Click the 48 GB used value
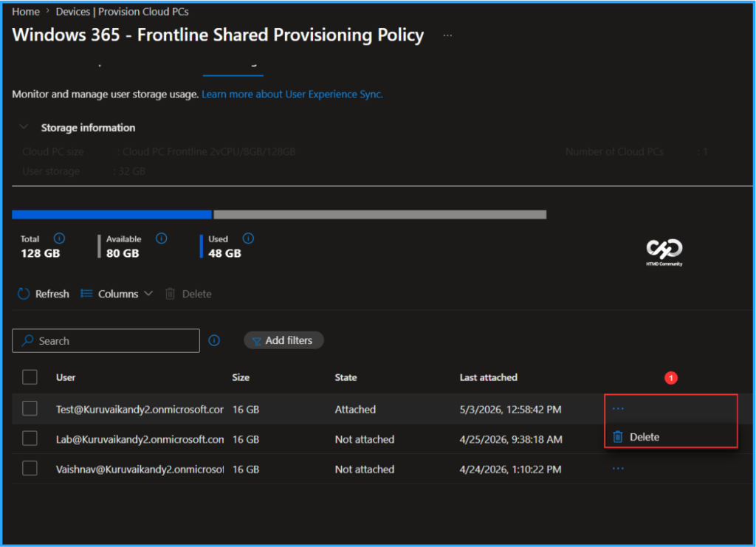This screenshot has width=756, height=547. tap(224, 253)
